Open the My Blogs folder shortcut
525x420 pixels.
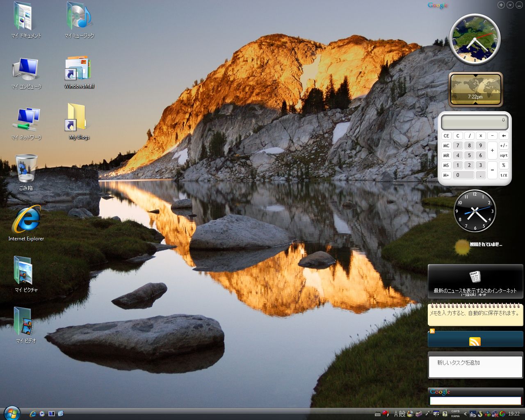click(x=79, y=121)
